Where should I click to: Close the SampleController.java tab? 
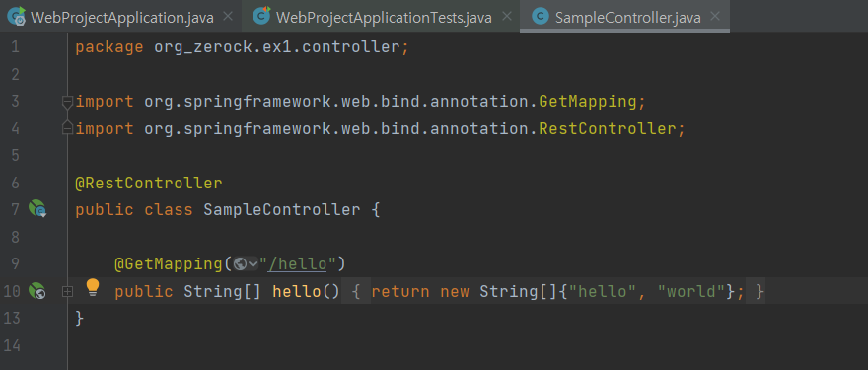[715, 16]
